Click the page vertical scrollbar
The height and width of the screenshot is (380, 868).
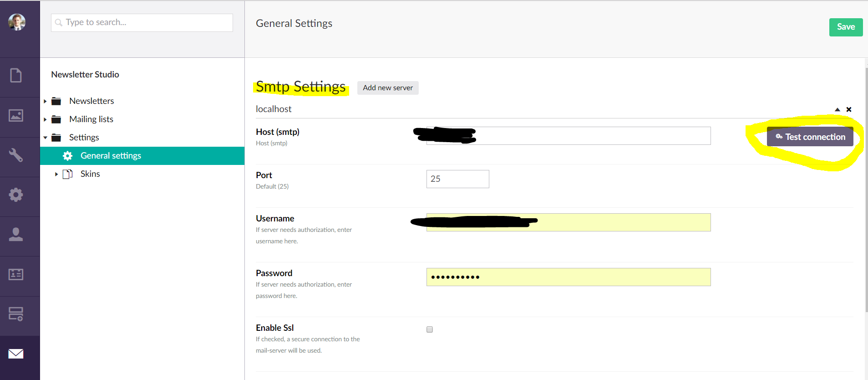click(866, 189)
